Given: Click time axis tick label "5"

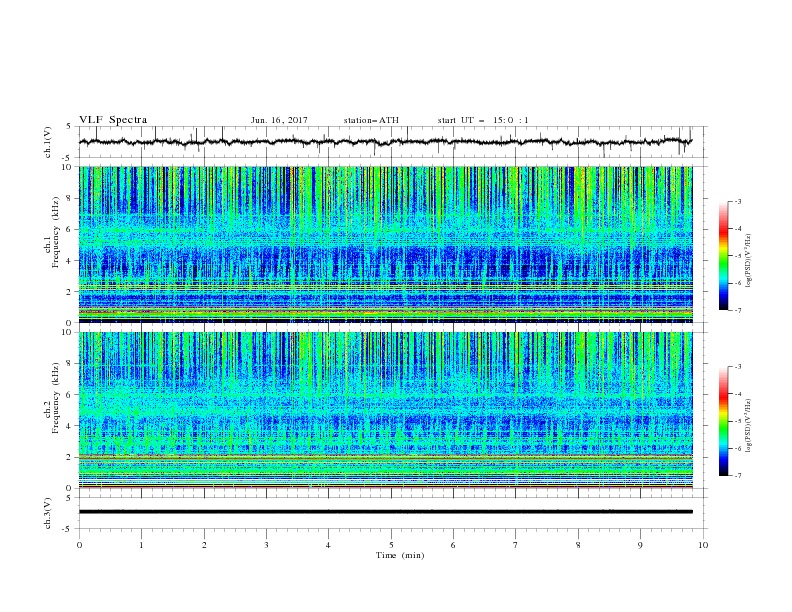Looking at the screenshot, I should coord(391,545).
